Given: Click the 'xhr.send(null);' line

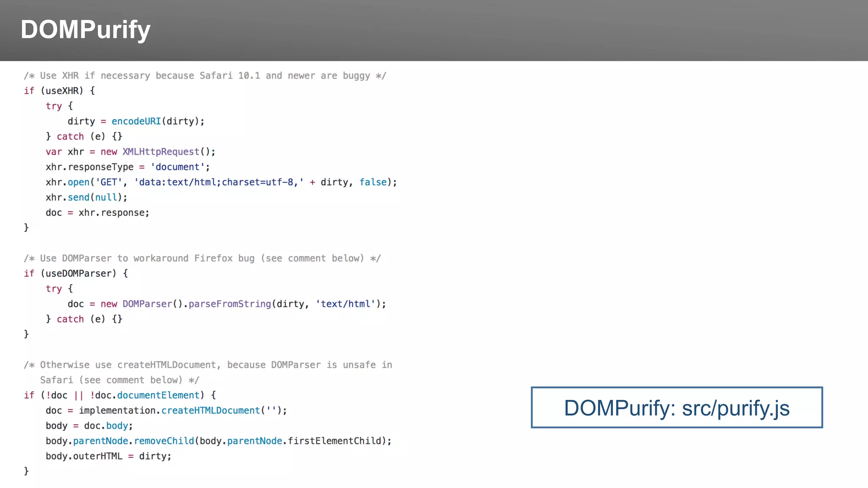Looking at the screenshot, I should 86,197.
